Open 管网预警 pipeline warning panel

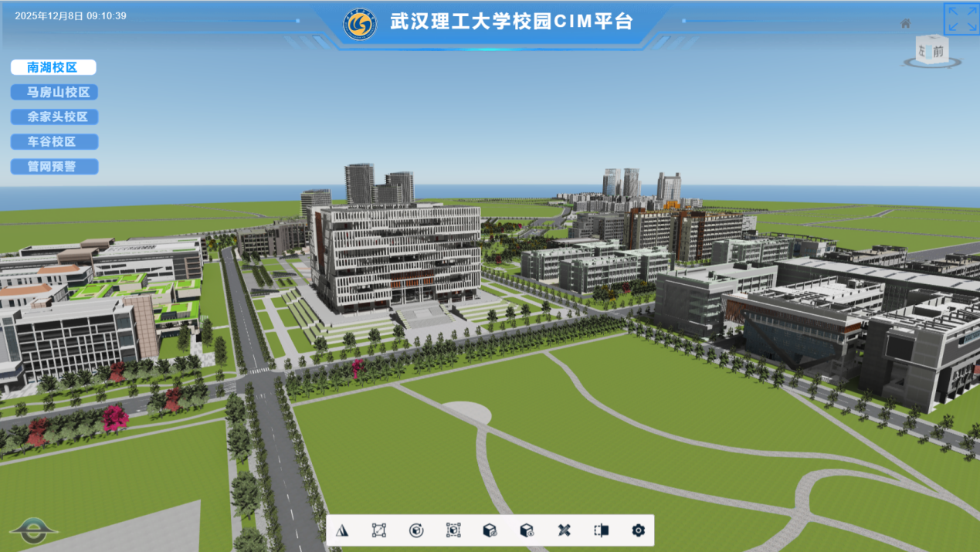(x=54, y=166)
